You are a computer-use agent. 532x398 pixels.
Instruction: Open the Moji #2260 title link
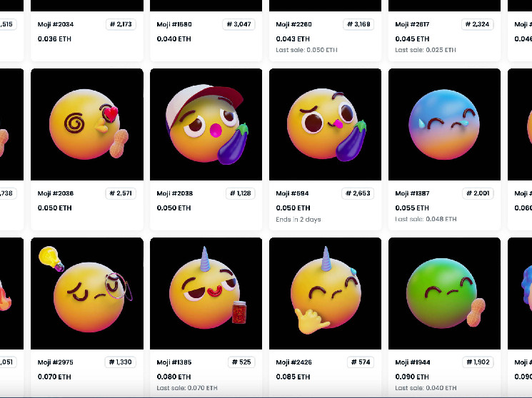[293, 24]
